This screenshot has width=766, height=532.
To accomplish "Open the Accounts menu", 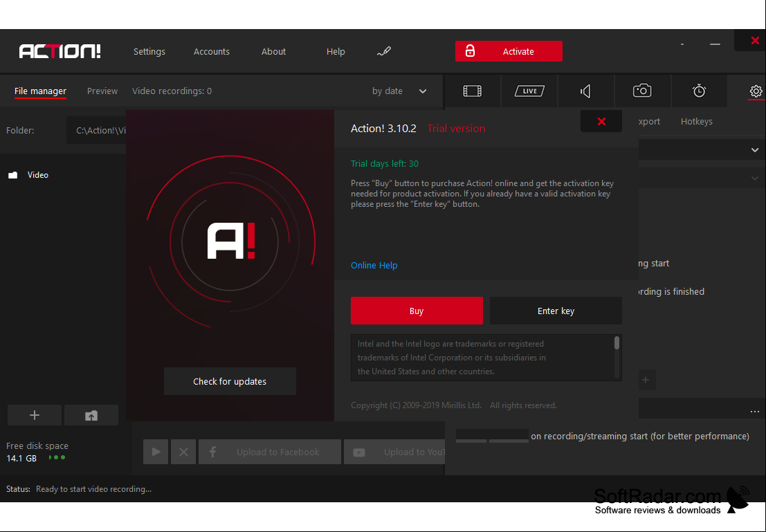I will 212,51.
